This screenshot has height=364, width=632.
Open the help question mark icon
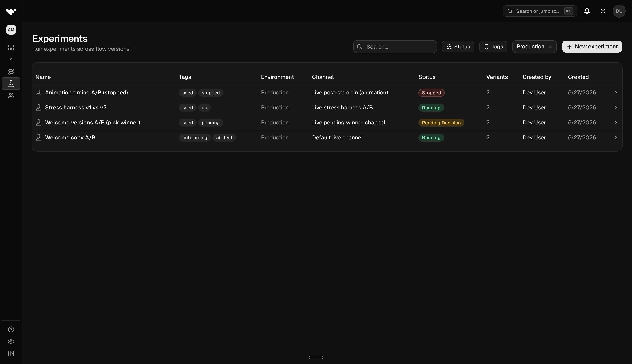coord(11,329)
